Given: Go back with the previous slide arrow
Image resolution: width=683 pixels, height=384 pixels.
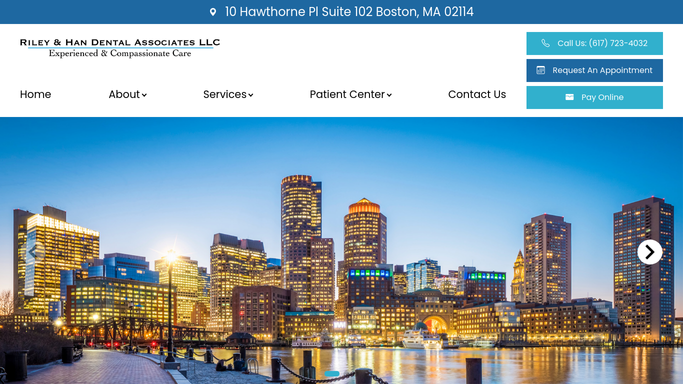Looking at the screenshot, I should (33, 252).
